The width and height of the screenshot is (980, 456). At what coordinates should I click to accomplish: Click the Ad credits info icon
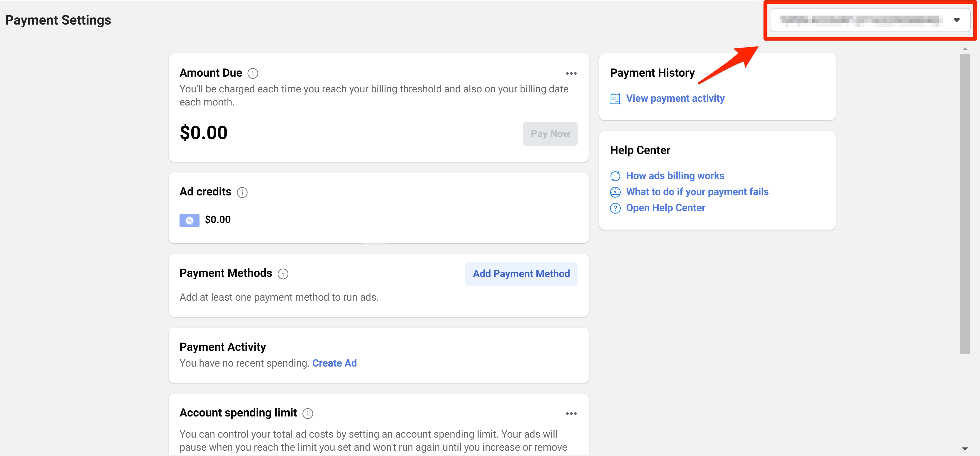(242, 192)
